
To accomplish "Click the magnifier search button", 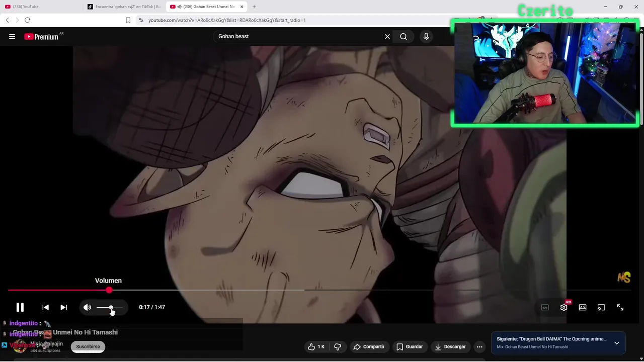I will pos(404,37).
